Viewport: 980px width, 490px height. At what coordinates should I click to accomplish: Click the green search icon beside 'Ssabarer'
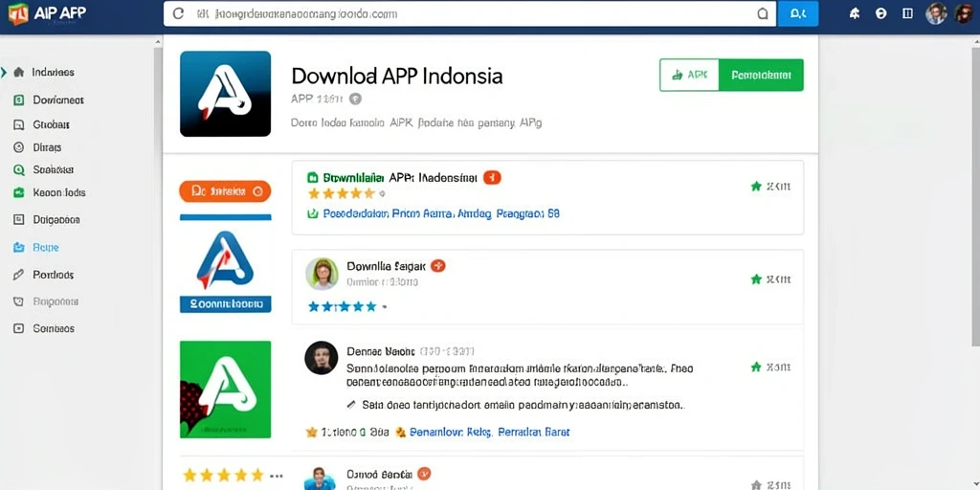19,169
